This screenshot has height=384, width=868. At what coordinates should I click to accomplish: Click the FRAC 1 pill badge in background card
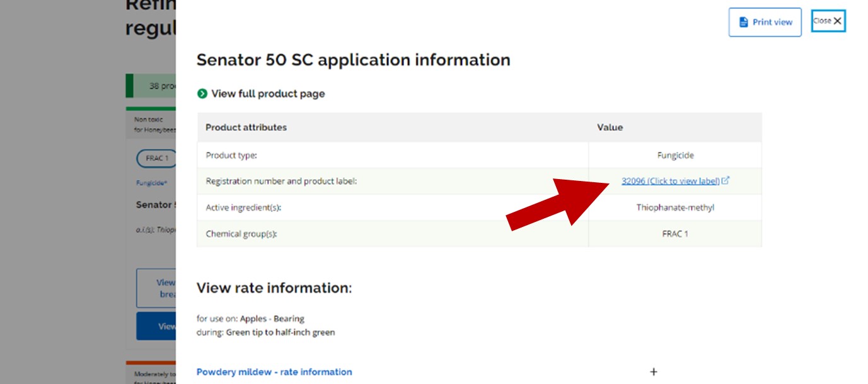156,158
